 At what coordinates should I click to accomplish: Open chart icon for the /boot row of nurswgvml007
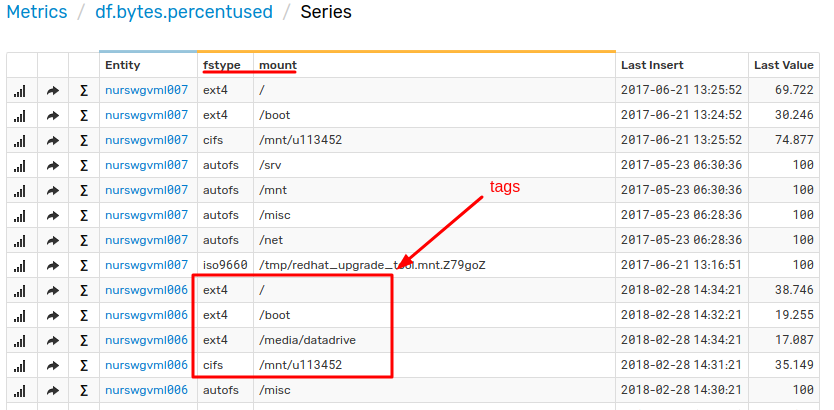20,115
